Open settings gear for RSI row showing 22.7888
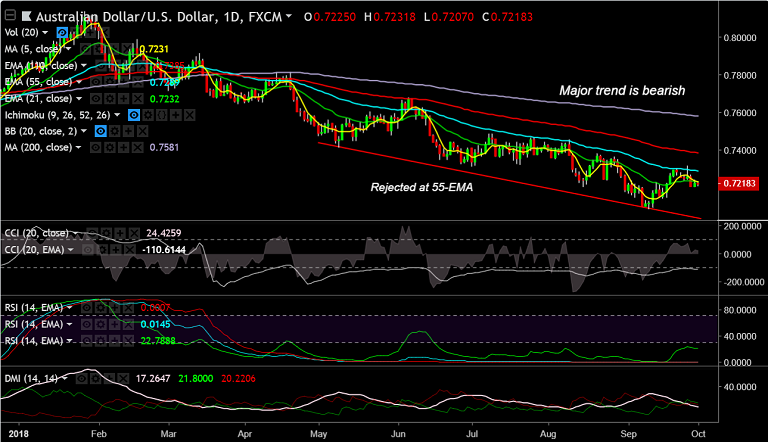This screenshot has width=768, height=442. [100, 341]
